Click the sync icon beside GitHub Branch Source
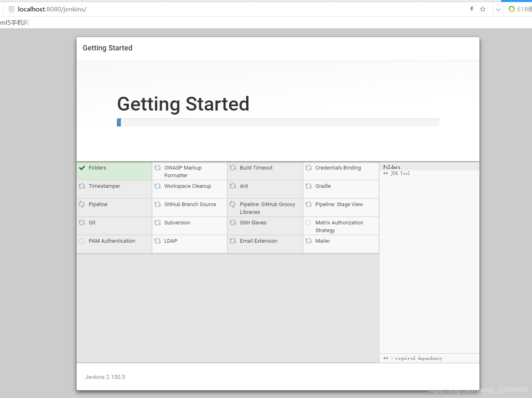The image size is (532, 398). (x=158, y=204)
